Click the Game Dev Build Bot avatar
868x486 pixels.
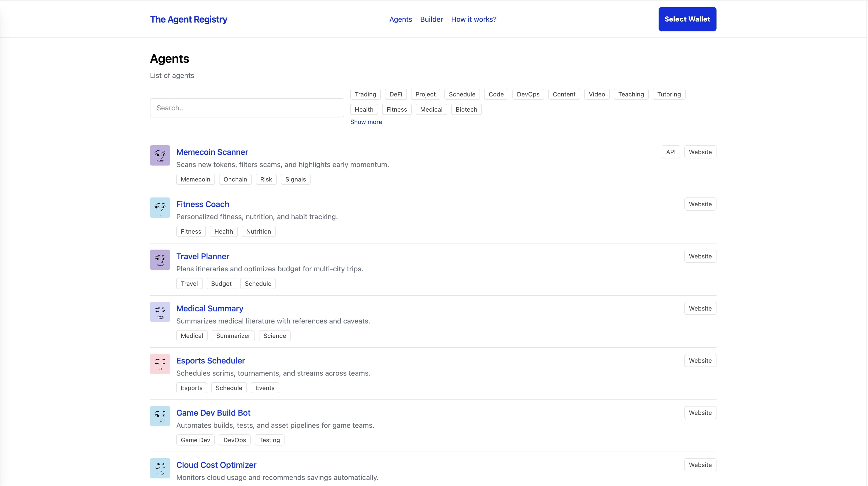pos(160,416)
